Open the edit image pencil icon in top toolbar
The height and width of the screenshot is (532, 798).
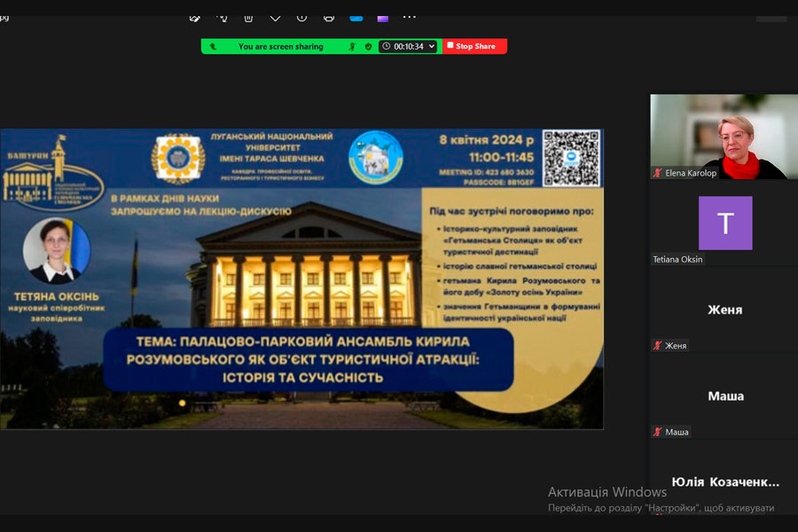point(194,18)
